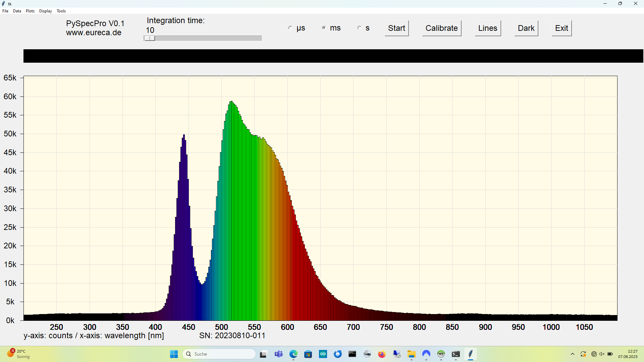Image resolution: width=644 pixels, height=362 pixels.
Task: Click the tk feather icon in title bar
Action: pyautogui.click(x=3, y=4)
